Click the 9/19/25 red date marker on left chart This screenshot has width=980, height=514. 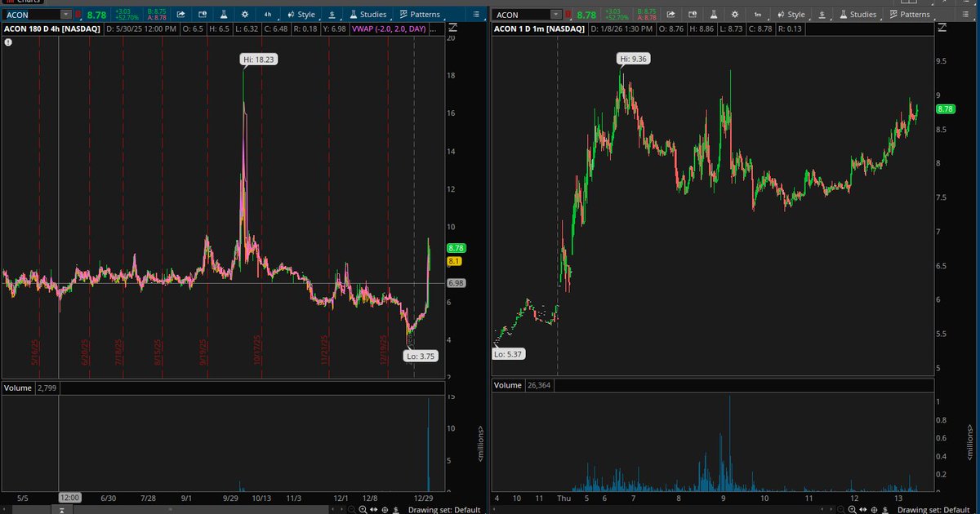pos(203,352)
